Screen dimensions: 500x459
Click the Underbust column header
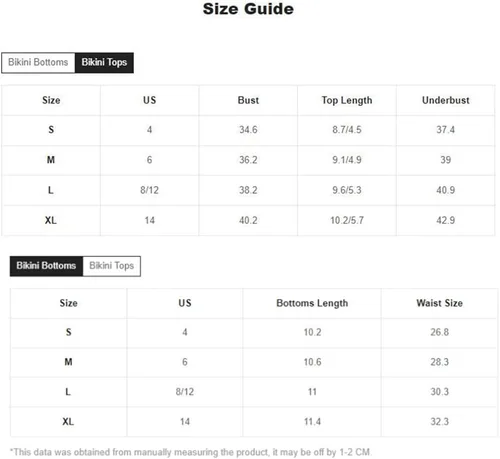(446, 100)
